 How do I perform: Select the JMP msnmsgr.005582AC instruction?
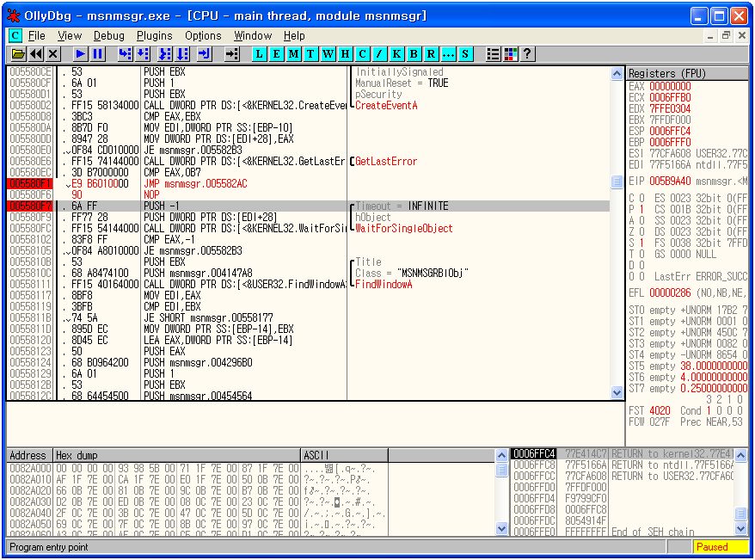195,183
